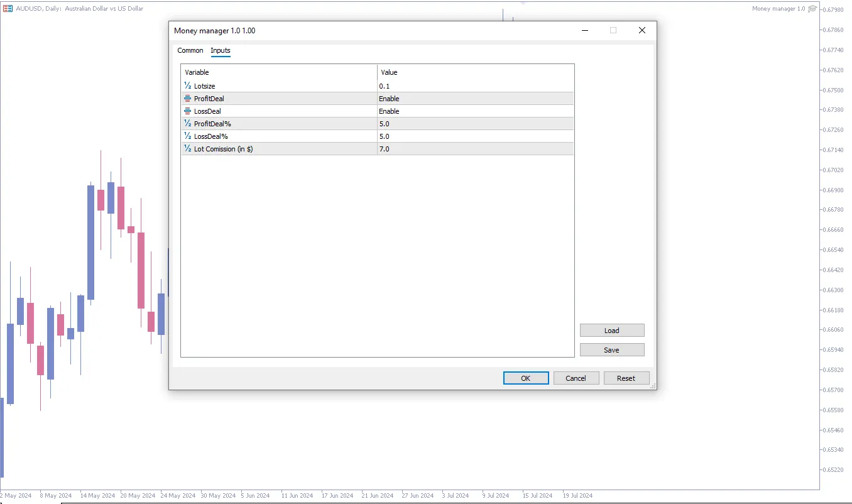Viewport: 852px width, 504px height.
Task: Edit the Lot Comission value 7.0
Action: tap(475, 149)
